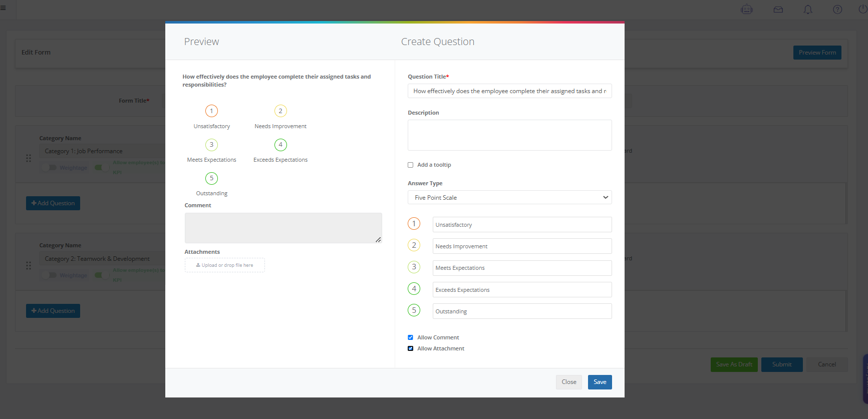Uncheck the Allow Comment checkbox
The image size is (868, 419).
[x=410, y=337]
